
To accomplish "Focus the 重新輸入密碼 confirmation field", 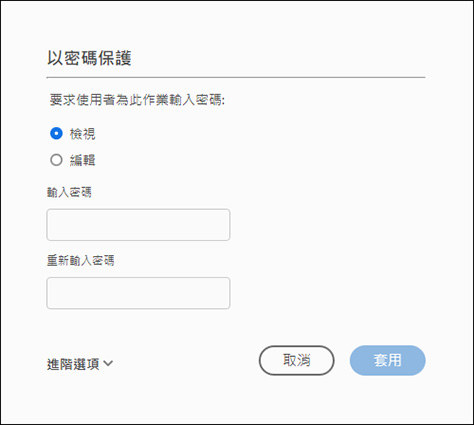I will [138, 293].
